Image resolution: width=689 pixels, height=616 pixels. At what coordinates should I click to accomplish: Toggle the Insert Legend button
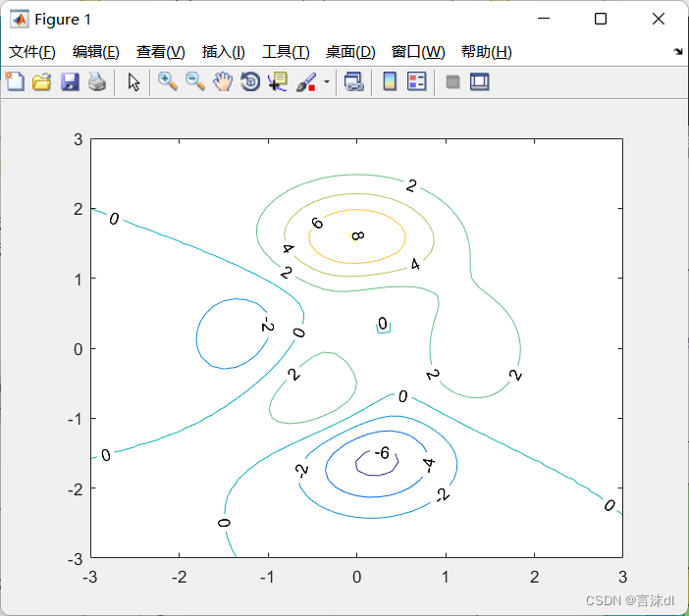point(416,82)
